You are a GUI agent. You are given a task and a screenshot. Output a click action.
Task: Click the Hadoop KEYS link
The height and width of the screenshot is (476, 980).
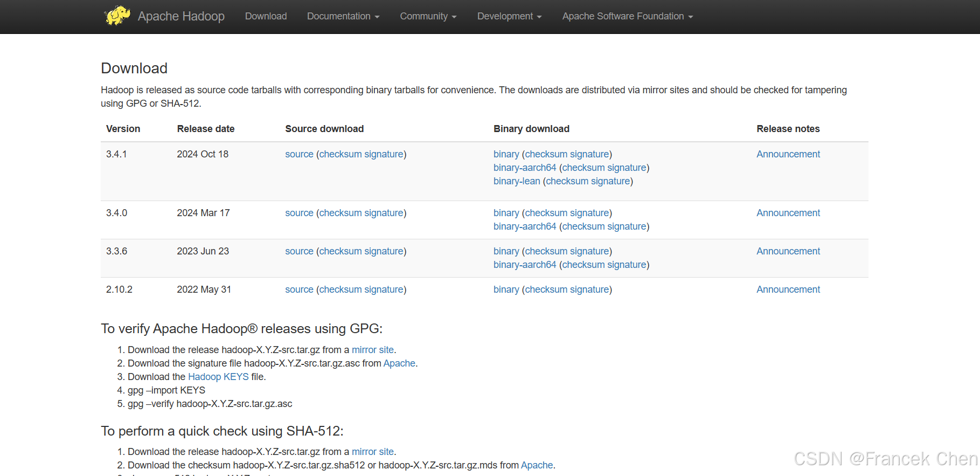pyautogui.click(x=218, y=377)
